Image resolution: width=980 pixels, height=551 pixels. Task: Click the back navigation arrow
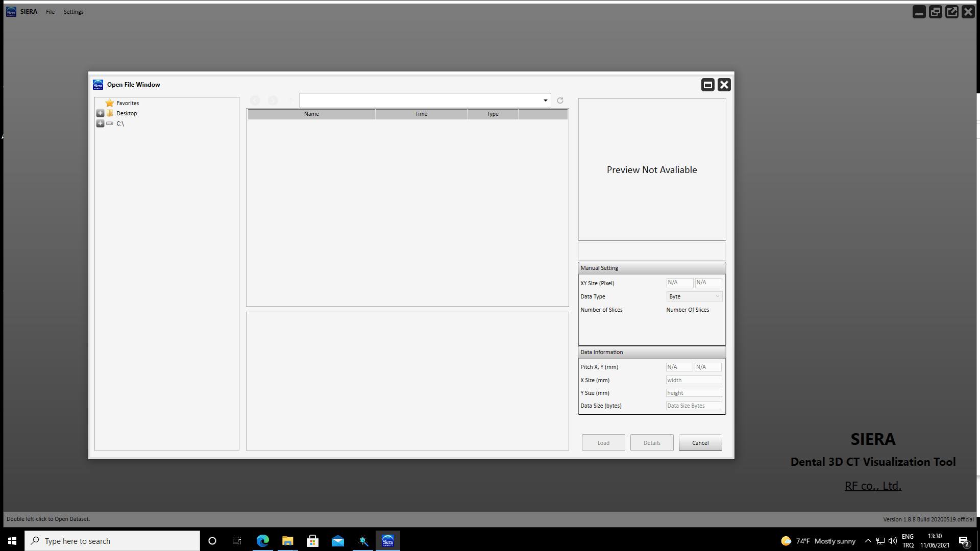click(255, 101)
